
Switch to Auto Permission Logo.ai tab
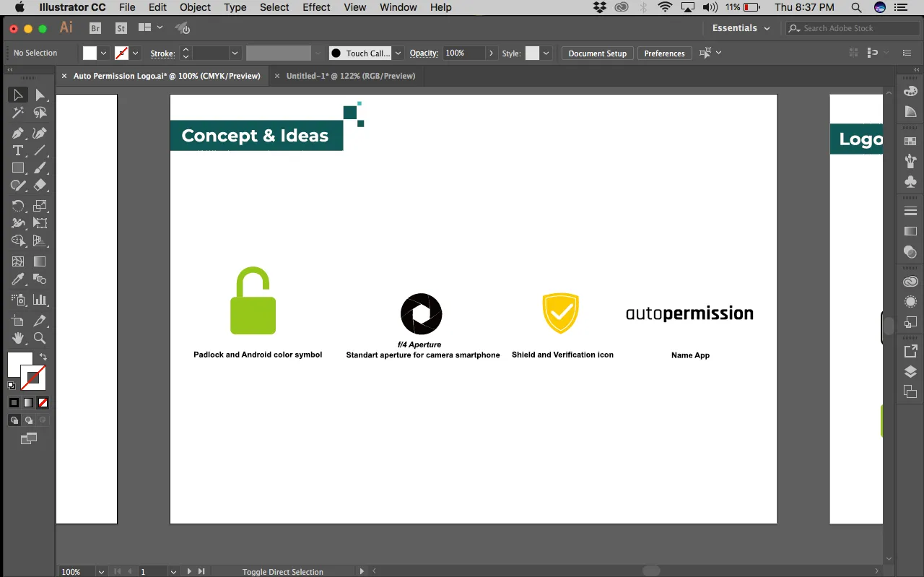click(167, 76)
